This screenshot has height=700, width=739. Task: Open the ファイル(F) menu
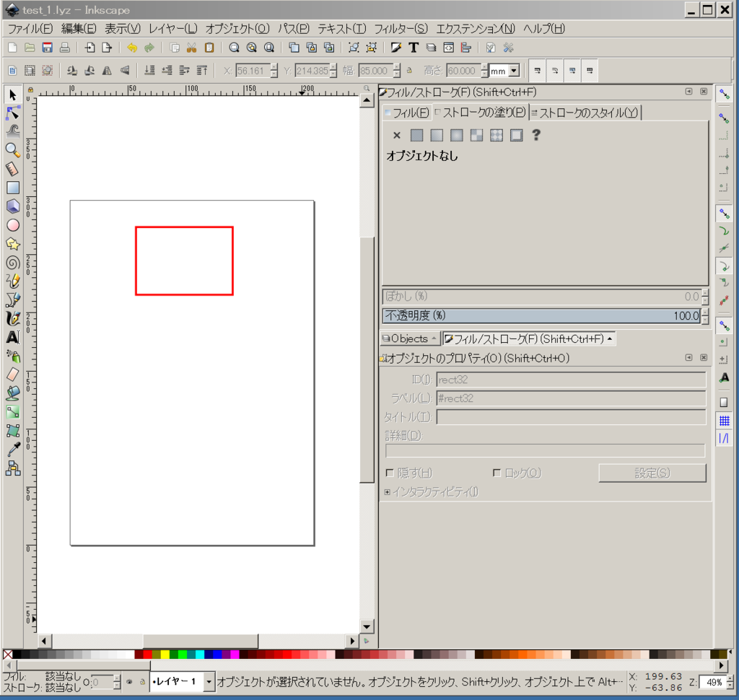(30, 29)
